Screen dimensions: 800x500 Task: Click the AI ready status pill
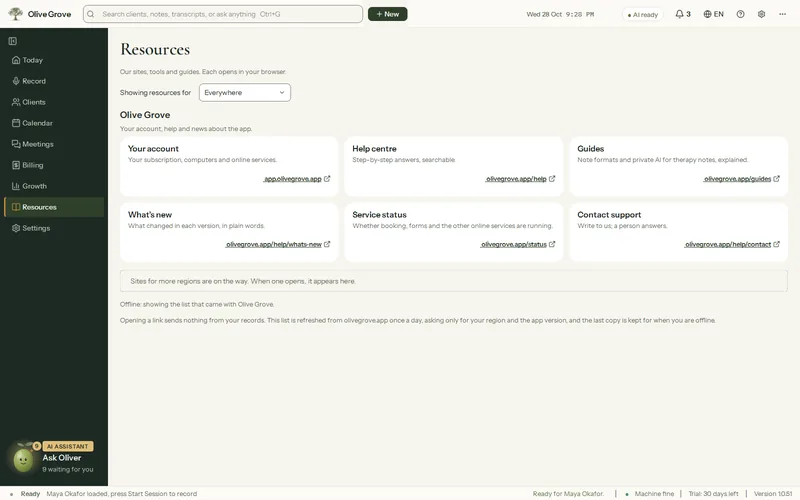tap(643, 15)
